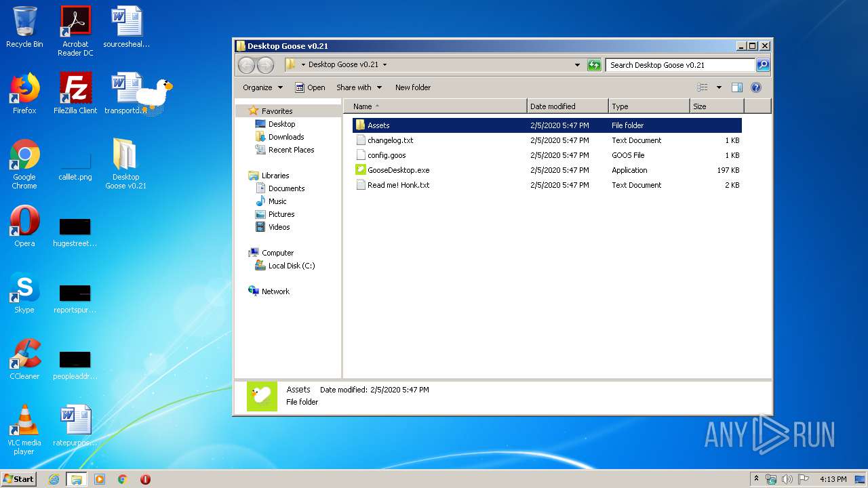Select the changelog.txt file
This screenshot has width=868, height=488.
coord(547,140)
